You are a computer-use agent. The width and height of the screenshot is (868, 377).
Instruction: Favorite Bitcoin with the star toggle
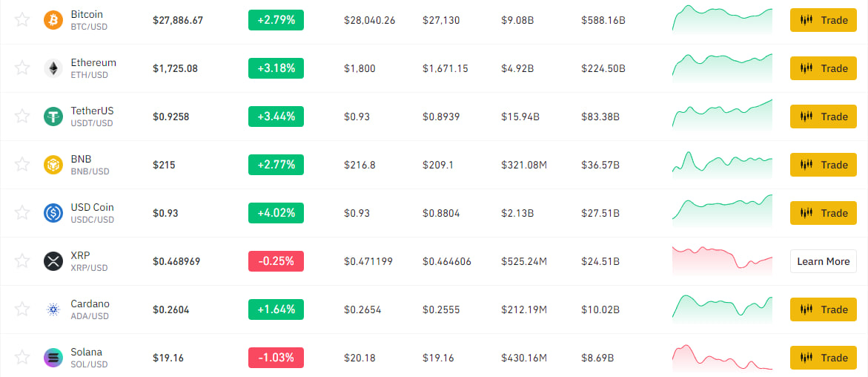coord(22,20)
